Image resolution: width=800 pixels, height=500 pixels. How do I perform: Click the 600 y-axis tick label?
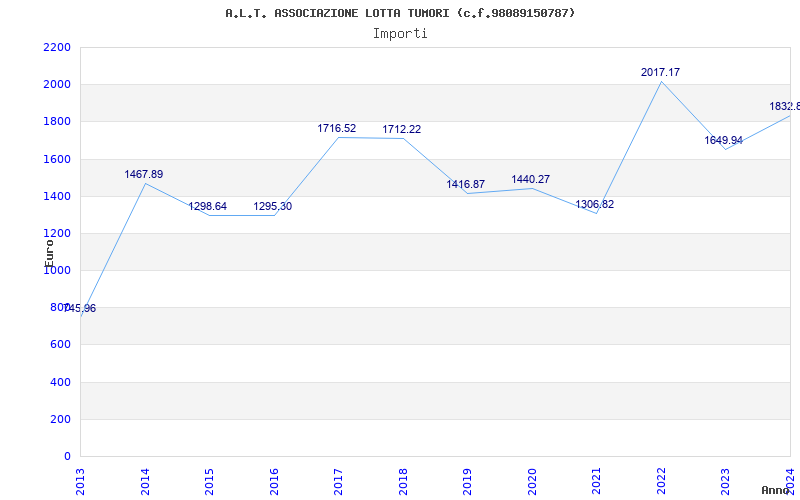60,345
